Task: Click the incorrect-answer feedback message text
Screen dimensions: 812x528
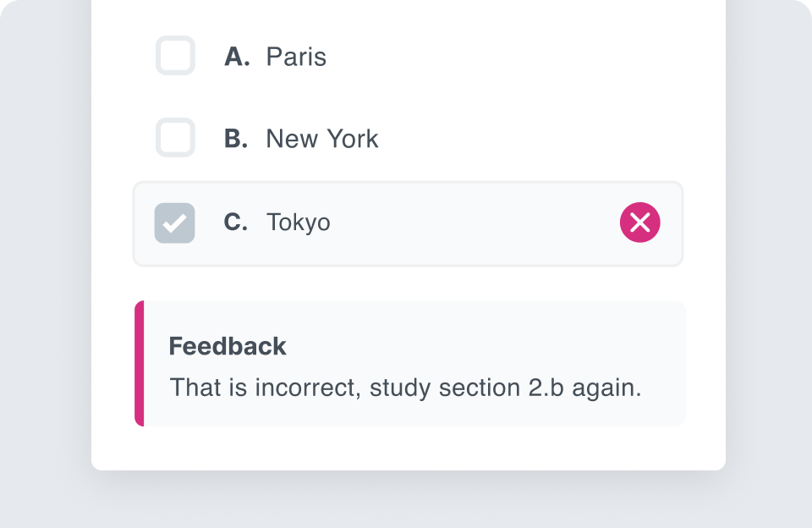Action: (406, 387)
